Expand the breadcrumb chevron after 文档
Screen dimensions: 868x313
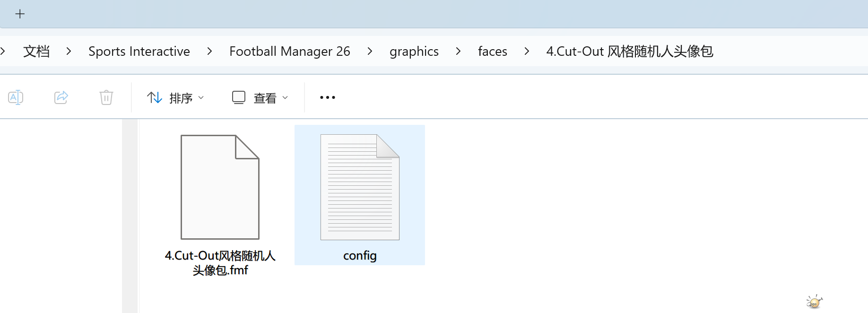69,51
